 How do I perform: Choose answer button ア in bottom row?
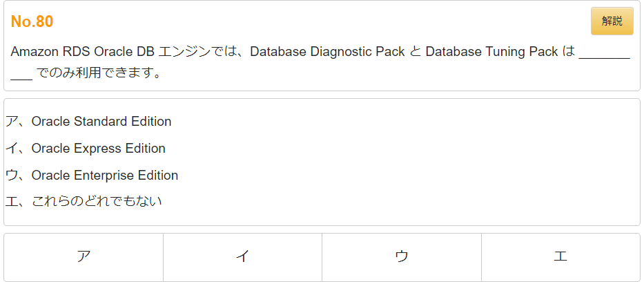click(x=84, y=257)
